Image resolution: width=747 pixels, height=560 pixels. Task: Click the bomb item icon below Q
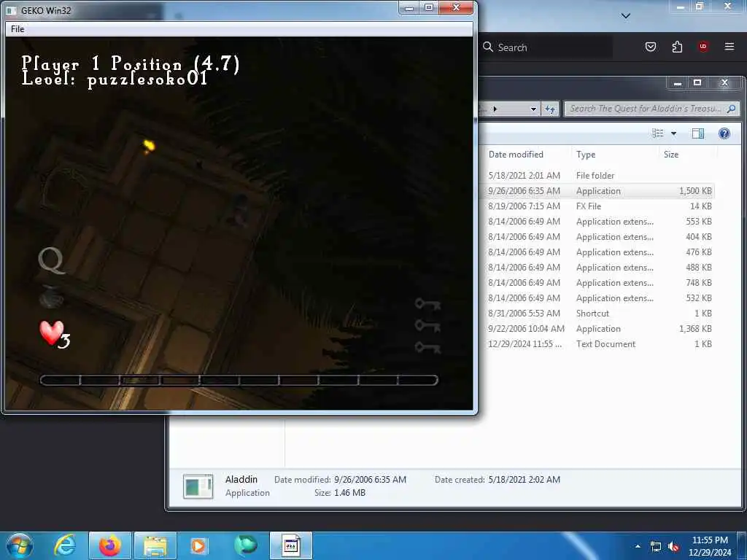(51, 298)
